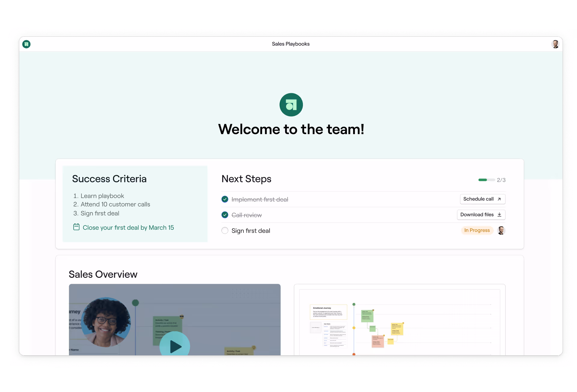
Task: Uncheck the Call review checkbox
Action: [x=225, y=215]
